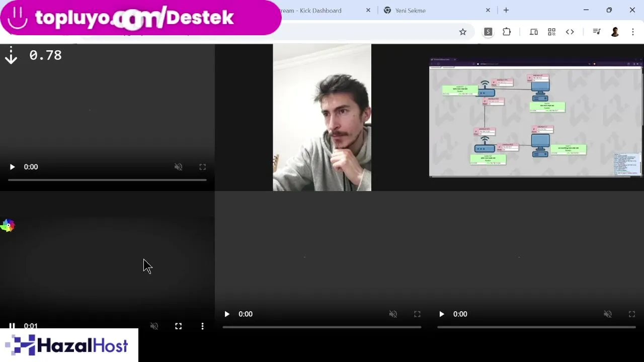The width and height of the screenshot is (644, 362).
Task: Open the Chrome profile avatar
Action: point(615,32)
